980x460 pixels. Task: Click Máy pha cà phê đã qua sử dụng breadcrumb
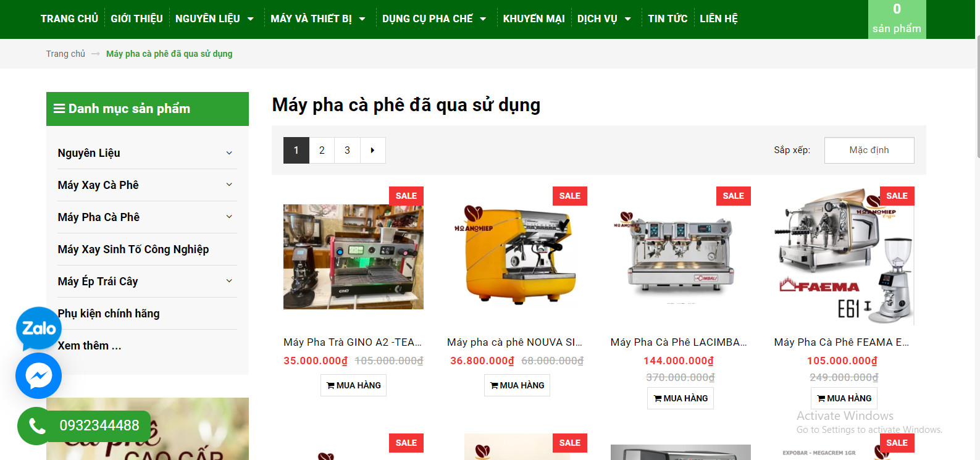tap(169, 54)
